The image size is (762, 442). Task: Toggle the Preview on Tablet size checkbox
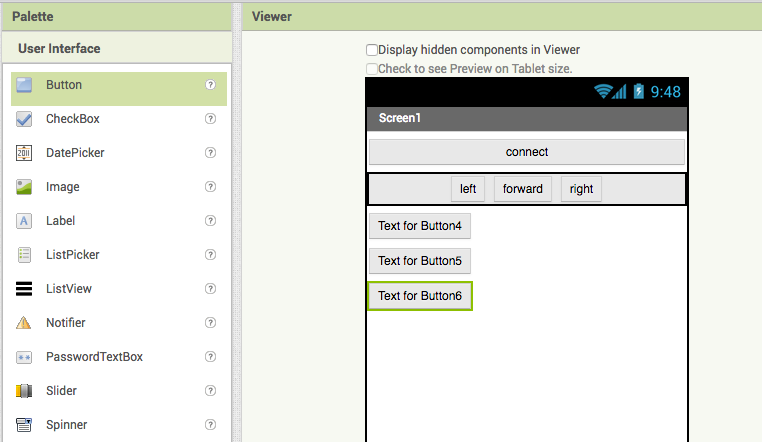tap(372, 69)
